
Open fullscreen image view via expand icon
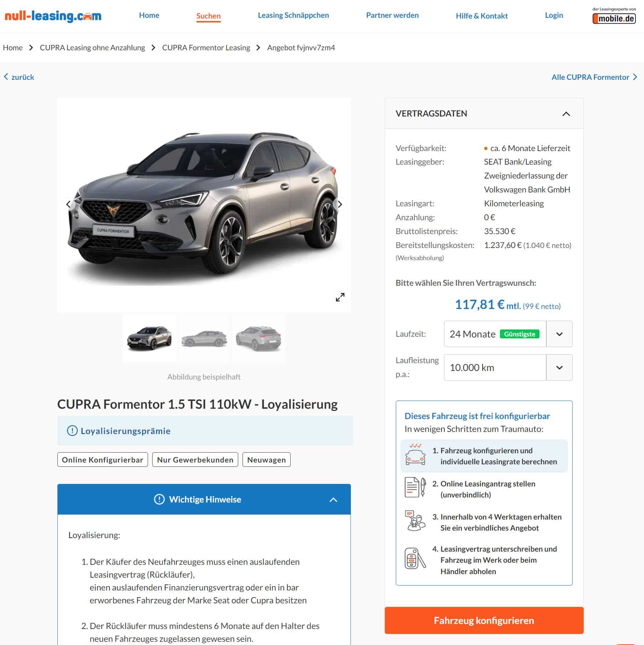pos(340,297)
